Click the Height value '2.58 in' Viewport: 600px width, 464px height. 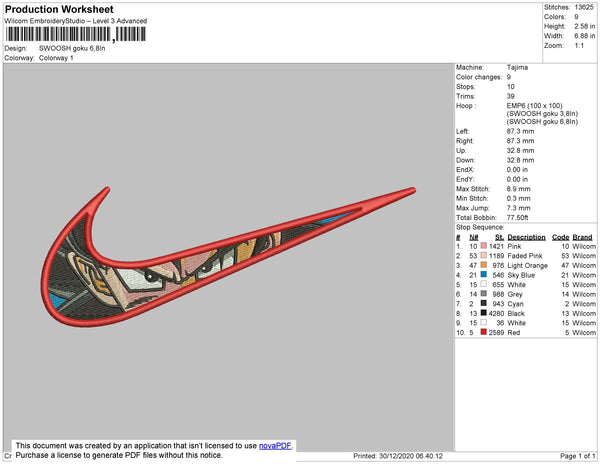584,26
